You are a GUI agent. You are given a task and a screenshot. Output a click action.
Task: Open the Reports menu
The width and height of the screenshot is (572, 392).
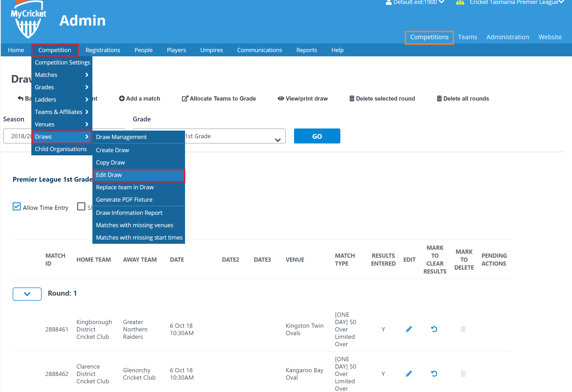pos(306,50)
